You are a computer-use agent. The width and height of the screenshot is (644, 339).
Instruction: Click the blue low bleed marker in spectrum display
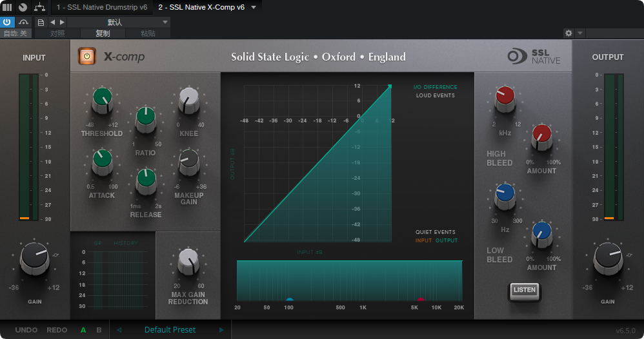click(290, 299)
